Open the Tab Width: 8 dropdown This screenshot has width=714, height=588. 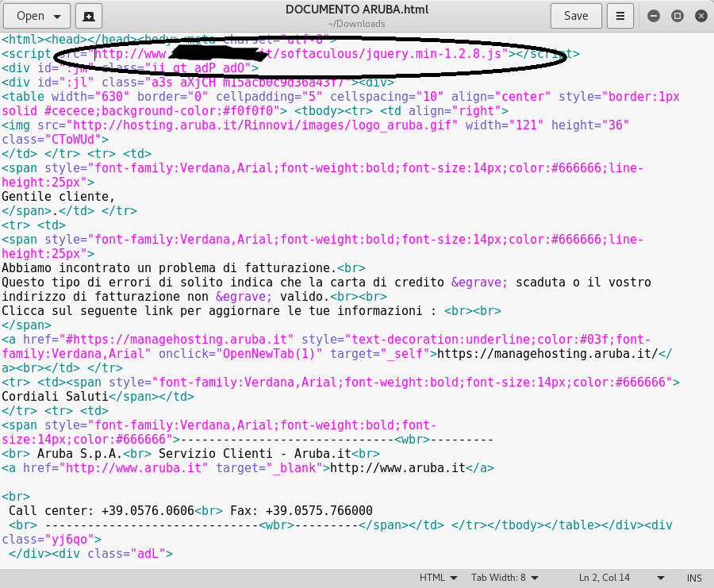(505, 578)
